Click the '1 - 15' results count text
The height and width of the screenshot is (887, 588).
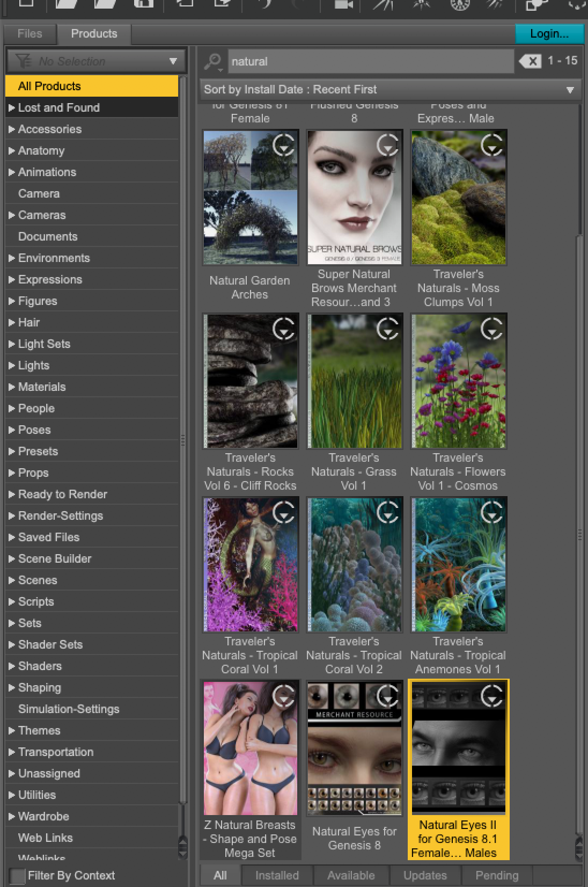tap(562, 61)
